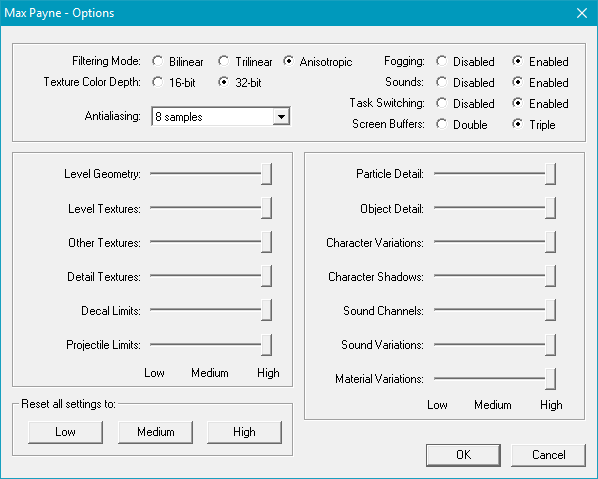This screenshot has height=479, width=598.
Task: Click the Sound Channels slider thumb
Action: pos(550,310)
